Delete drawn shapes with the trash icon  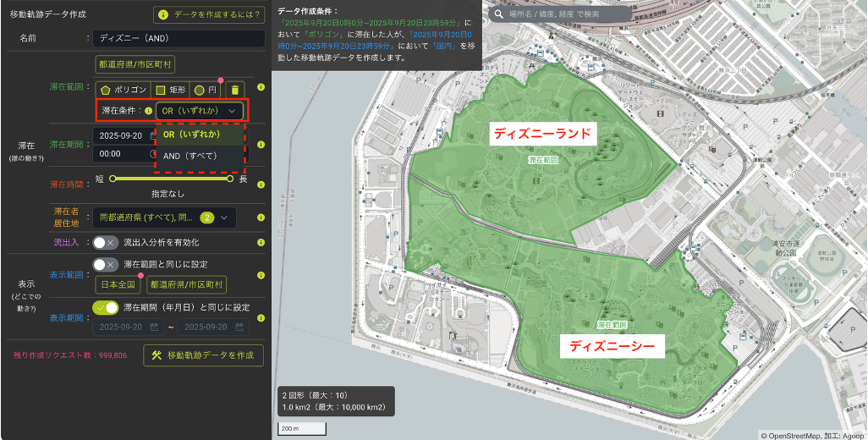click(236, 90)
